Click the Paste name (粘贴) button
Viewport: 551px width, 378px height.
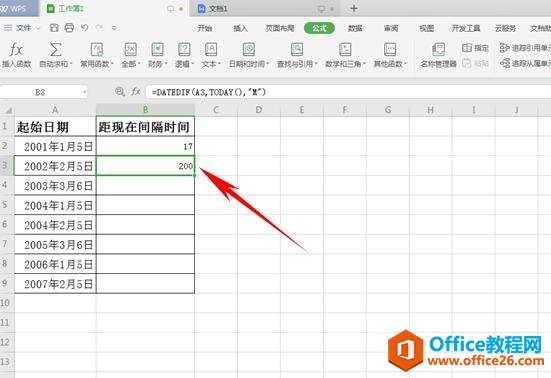[x=475, y=63]
